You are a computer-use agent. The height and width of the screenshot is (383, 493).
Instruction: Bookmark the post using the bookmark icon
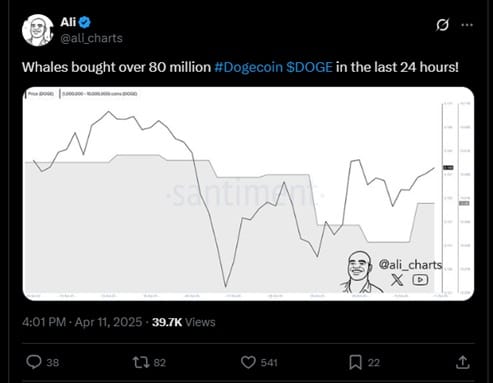(355, 362)
